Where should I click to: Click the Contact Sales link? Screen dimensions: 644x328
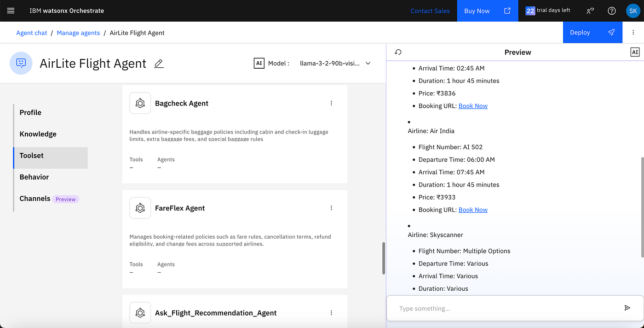point(430,11)
